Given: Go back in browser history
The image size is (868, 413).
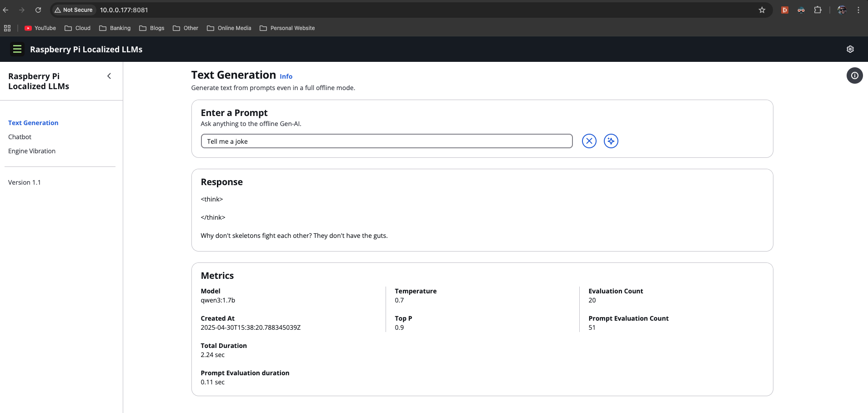Looking at the screenshot, I should pos(6,10).
